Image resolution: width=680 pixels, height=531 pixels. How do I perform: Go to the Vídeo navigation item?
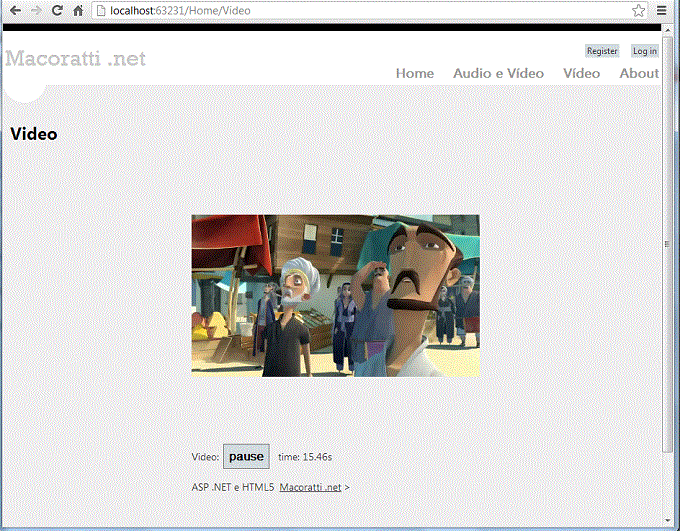[x=582, y=73]
